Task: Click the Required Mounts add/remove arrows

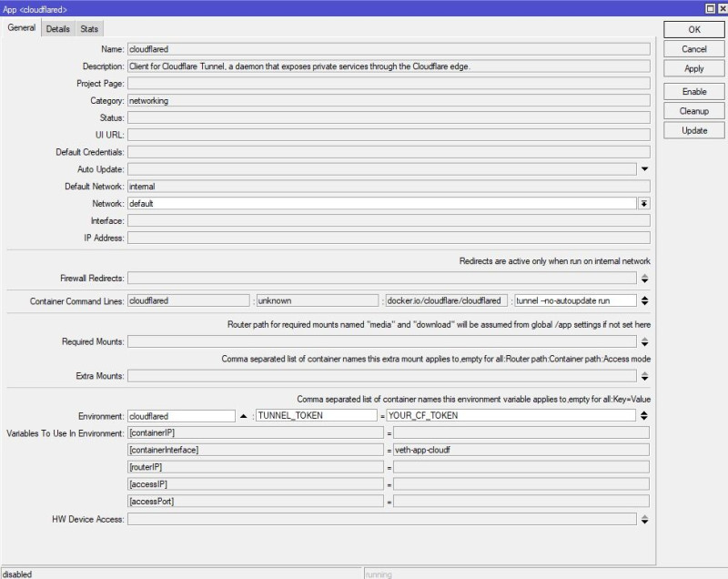Action: tap(644, 342)
